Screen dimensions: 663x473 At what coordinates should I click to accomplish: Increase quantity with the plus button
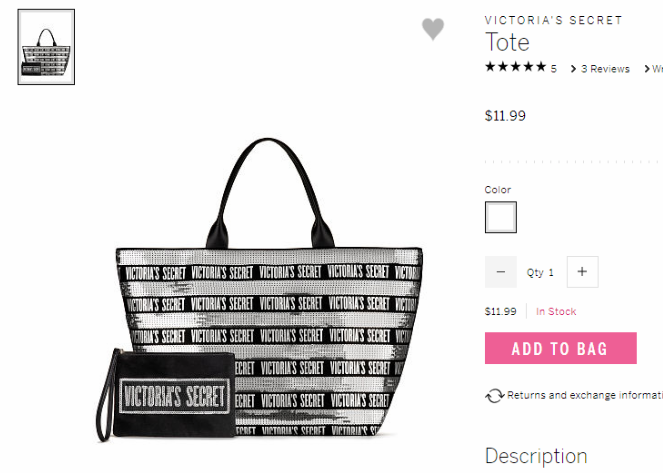(582, 272)
